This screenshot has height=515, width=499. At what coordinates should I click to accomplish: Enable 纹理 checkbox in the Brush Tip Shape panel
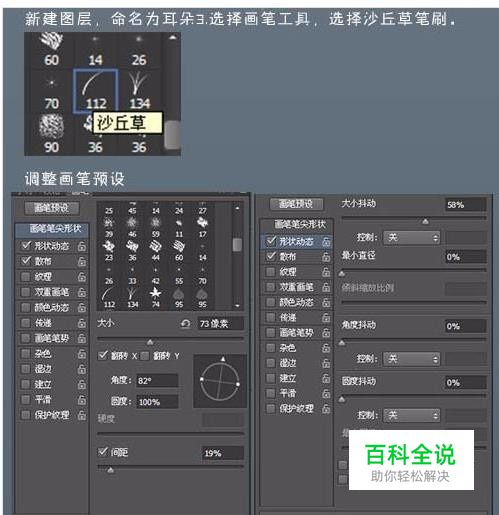[25, 277]
